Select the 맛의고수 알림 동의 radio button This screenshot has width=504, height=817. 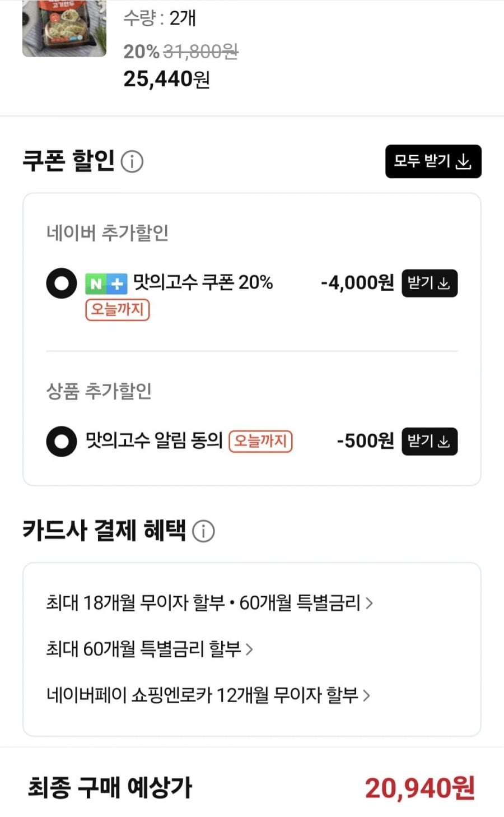tap(62, 441)
